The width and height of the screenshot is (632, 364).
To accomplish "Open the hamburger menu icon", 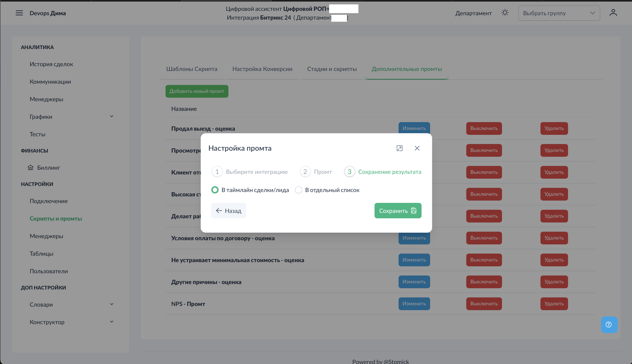I will tap(19, 13).
